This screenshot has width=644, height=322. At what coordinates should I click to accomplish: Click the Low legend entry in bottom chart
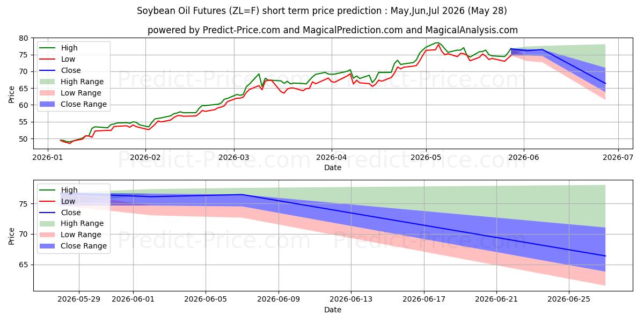(57, 201)
